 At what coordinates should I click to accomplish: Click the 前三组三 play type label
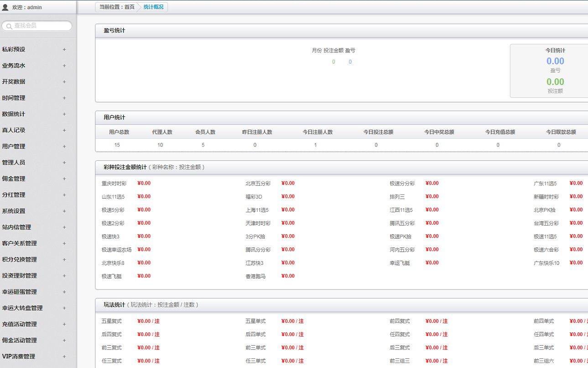coord(400,361)
